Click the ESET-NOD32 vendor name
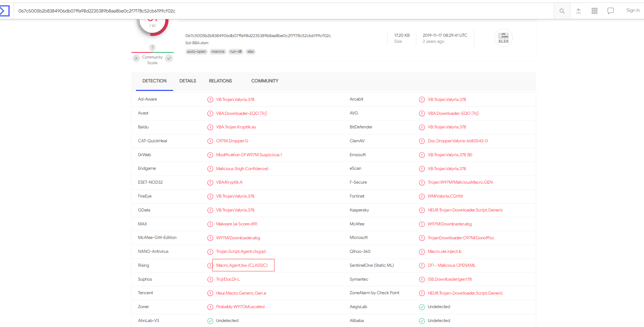Screen dimensions: 644x327 click(150, 182)
